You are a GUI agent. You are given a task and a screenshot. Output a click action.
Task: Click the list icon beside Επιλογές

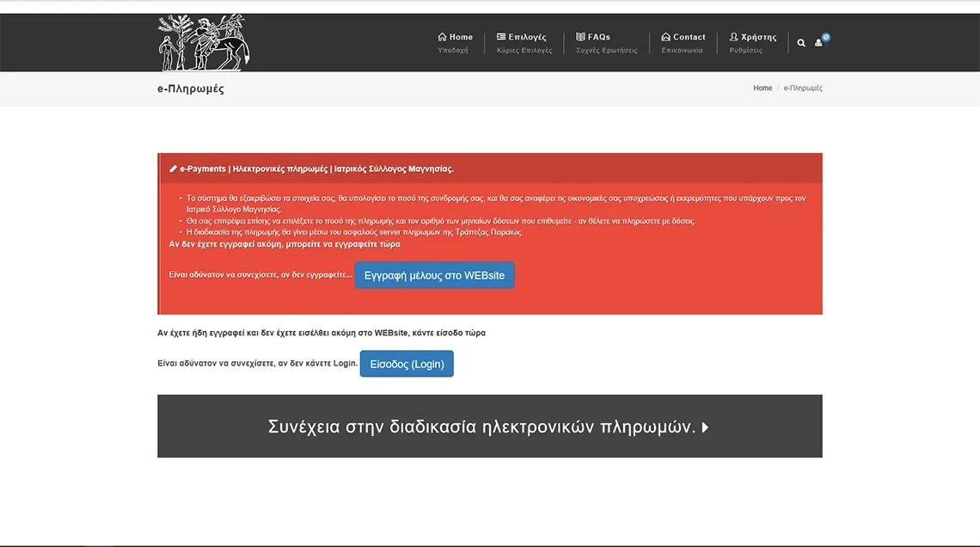[501, 37]
